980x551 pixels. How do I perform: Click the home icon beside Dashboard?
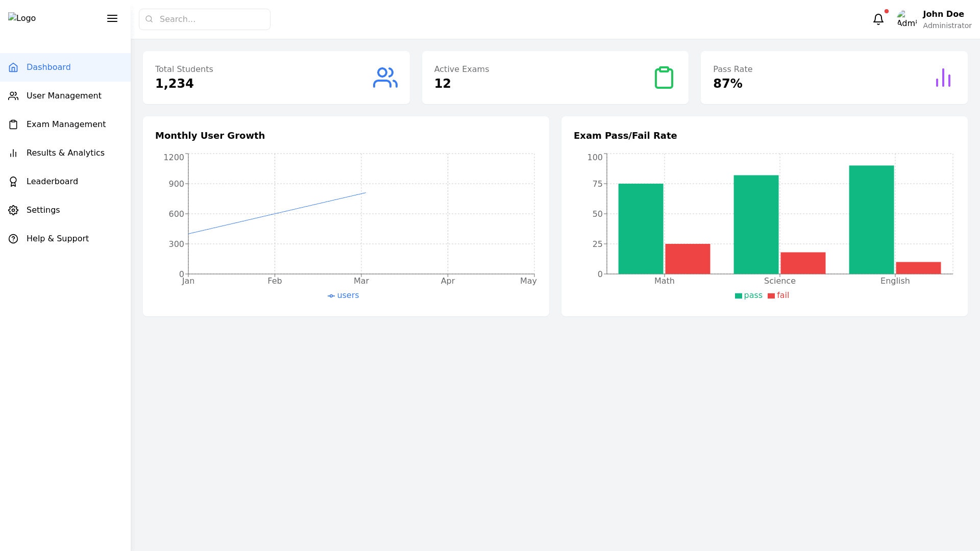coord(13,67)
